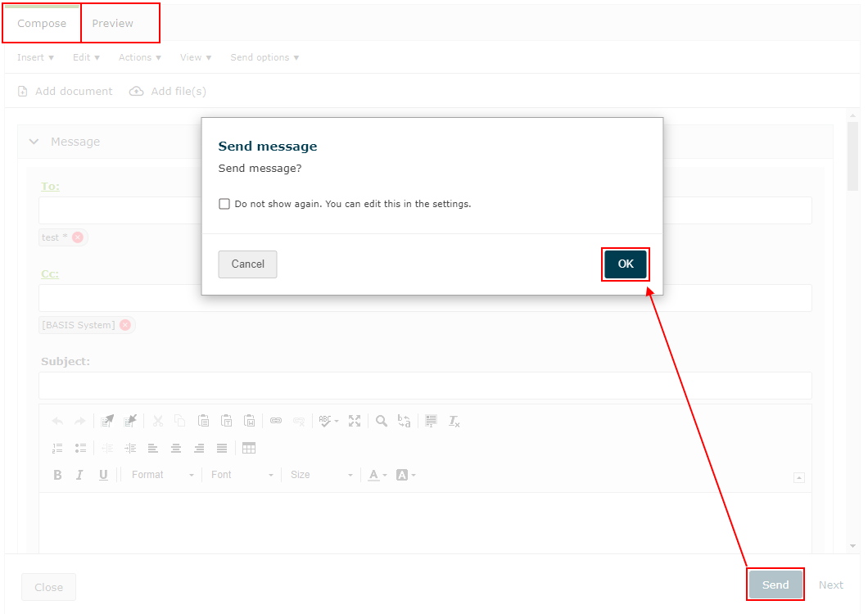This screenshot has width=868, height=614.
Task: Switch to the Preview tab
Action: click(x=113, y=24)
